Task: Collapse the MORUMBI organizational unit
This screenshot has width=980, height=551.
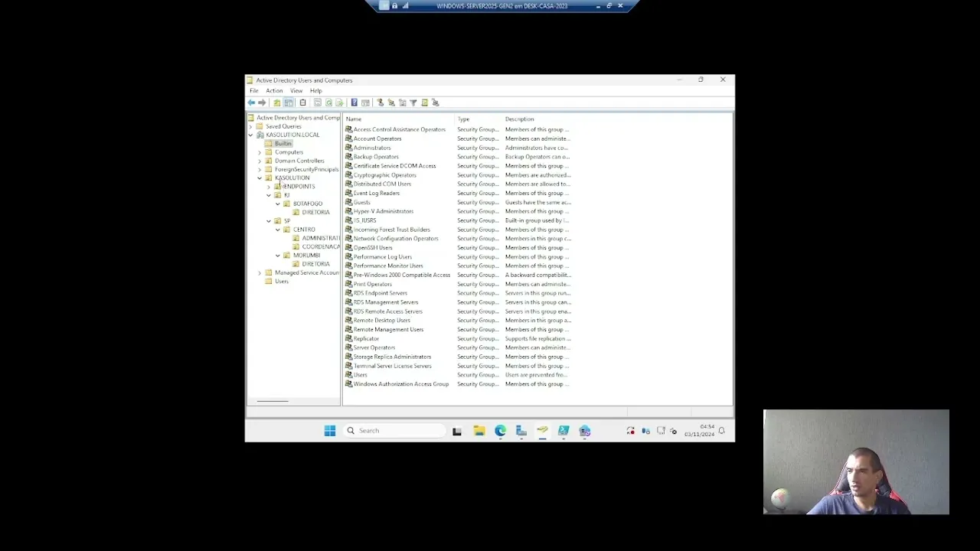Action: 278,256
